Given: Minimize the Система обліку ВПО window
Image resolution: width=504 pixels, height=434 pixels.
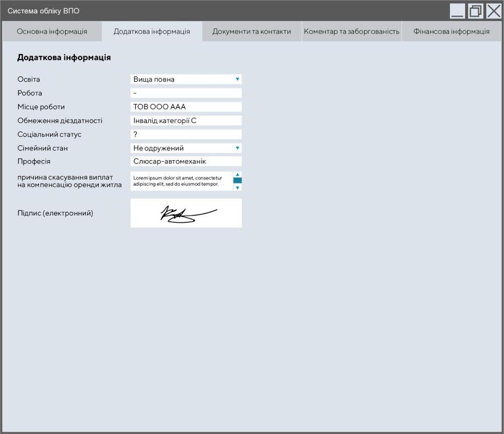Looking at the screenshot, I should 457,11.
